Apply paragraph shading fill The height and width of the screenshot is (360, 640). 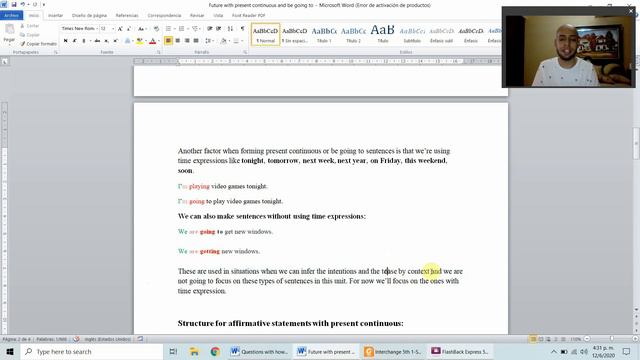[223, 41]
